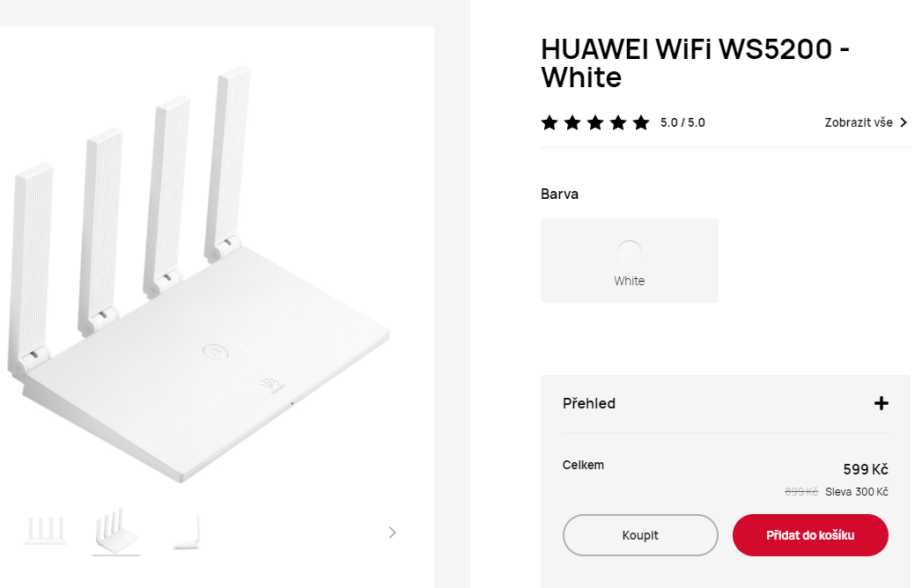Click the HUAWEI WiFi WS5200 product title

point(695,62)
